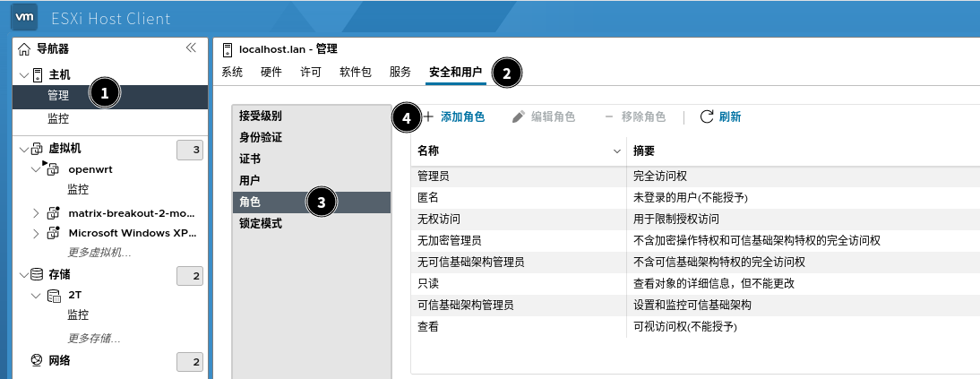The height and width of the screenshot is (379, 980).
Task: Switch to the 硬件 tab
Action: click(x=271, y=72)
